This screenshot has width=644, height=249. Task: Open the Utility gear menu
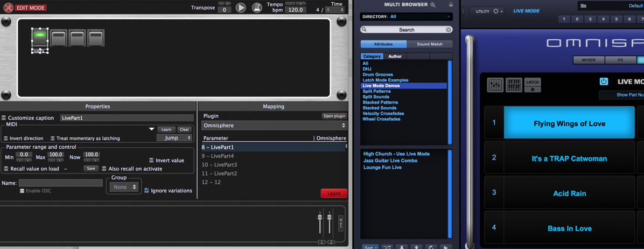pyautogui.click(x=487, y=11)
